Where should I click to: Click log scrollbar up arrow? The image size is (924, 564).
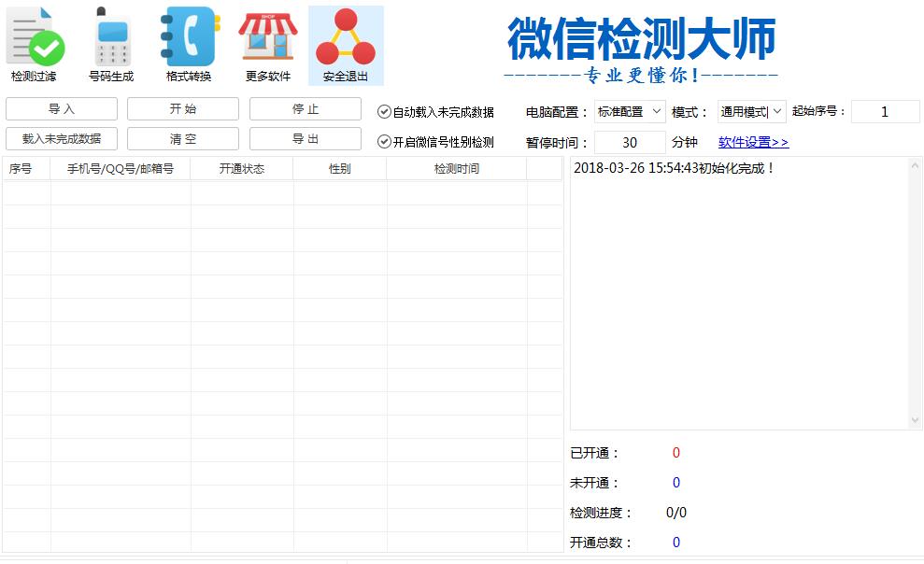916,166
